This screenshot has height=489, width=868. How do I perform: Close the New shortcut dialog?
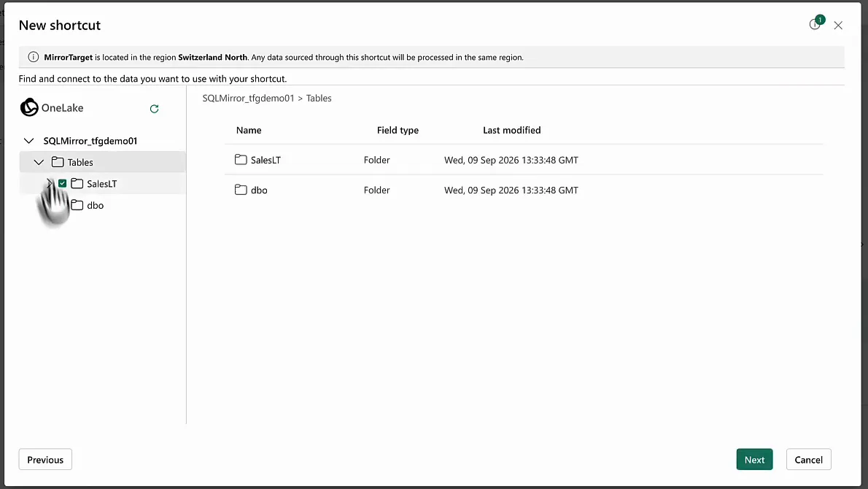click(x=838, y=26)
